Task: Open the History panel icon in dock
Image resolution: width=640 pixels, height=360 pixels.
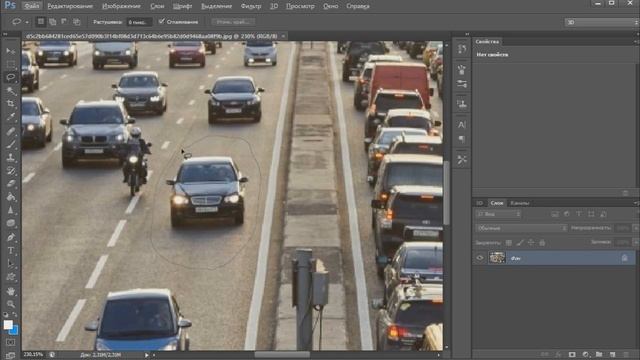Action: click(462, 49)
